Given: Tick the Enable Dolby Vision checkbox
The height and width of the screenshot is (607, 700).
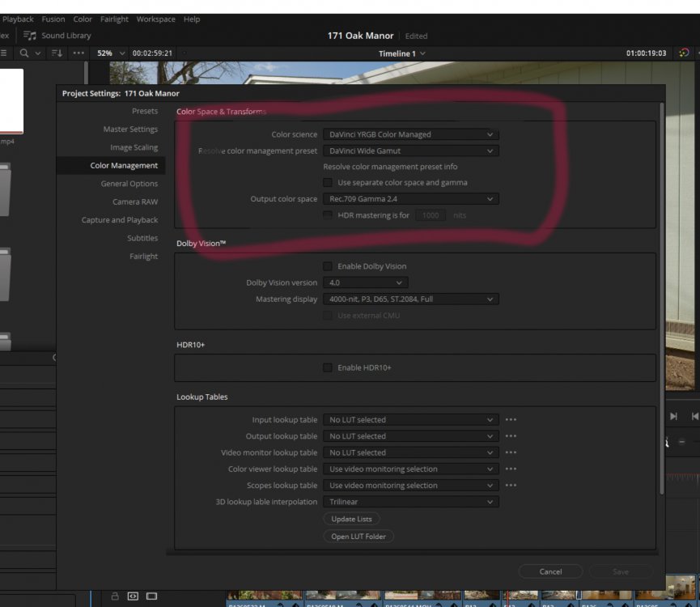Looking at the screenshot, I should click(x=328, y=266).
